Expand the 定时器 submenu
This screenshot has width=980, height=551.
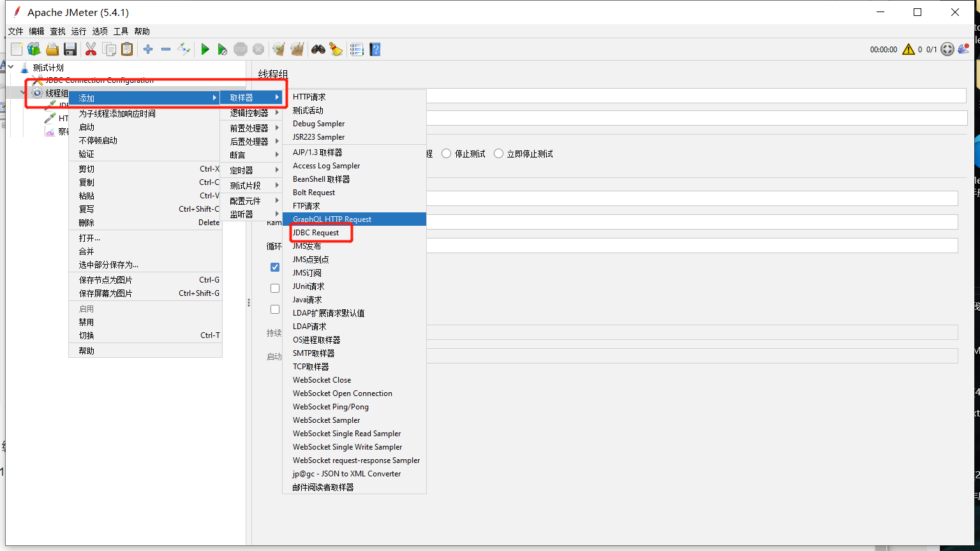click(x=252, y=170)
